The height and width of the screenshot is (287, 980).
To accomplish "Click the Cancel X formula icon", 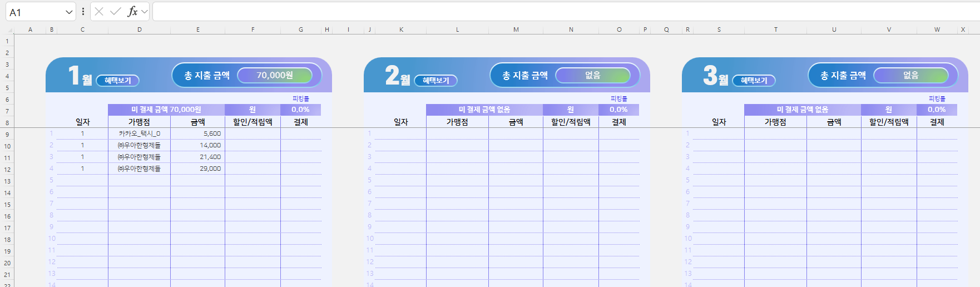I will pos(99,12).
